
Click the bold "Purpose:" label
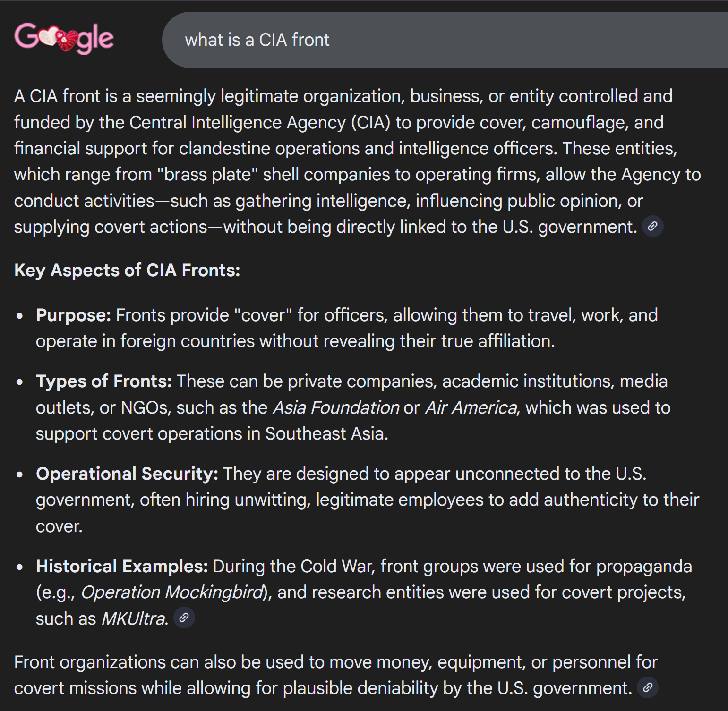pos(73,315)
